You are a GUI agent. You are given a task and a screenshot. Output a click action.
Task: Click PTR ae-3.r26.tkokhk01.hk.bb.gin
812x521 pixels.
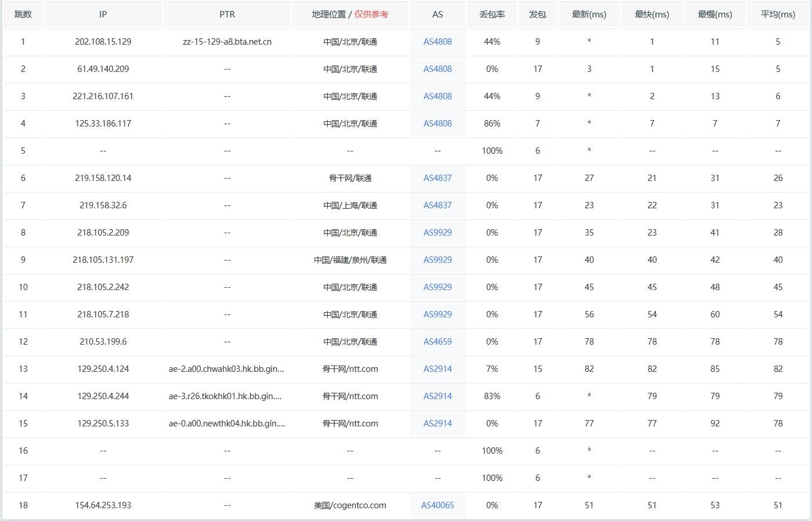226,396
